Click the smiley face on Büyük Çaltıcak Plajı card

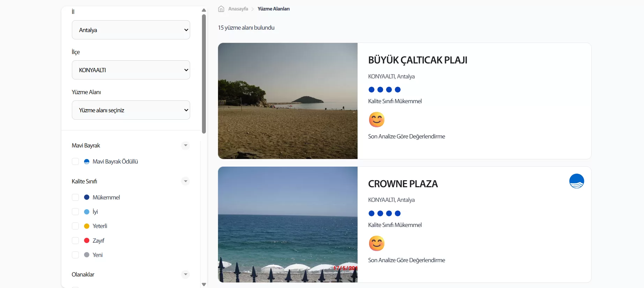pos(377,120)
